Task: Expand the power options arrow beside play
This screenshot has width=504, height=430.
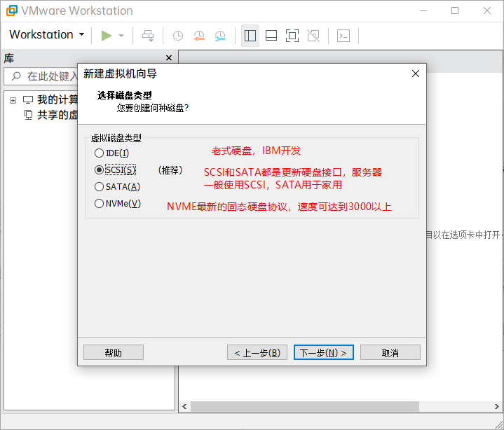Action: click(121, 35)
